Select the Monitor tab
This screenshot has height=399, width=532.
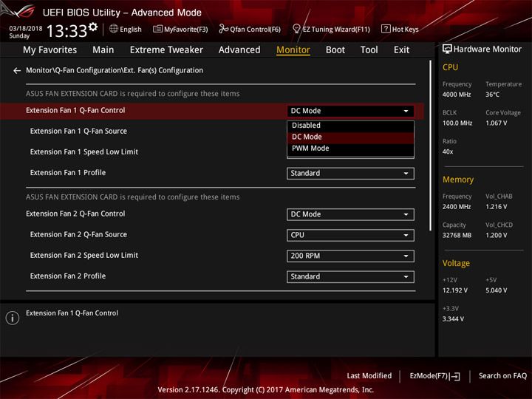(293, 50)
